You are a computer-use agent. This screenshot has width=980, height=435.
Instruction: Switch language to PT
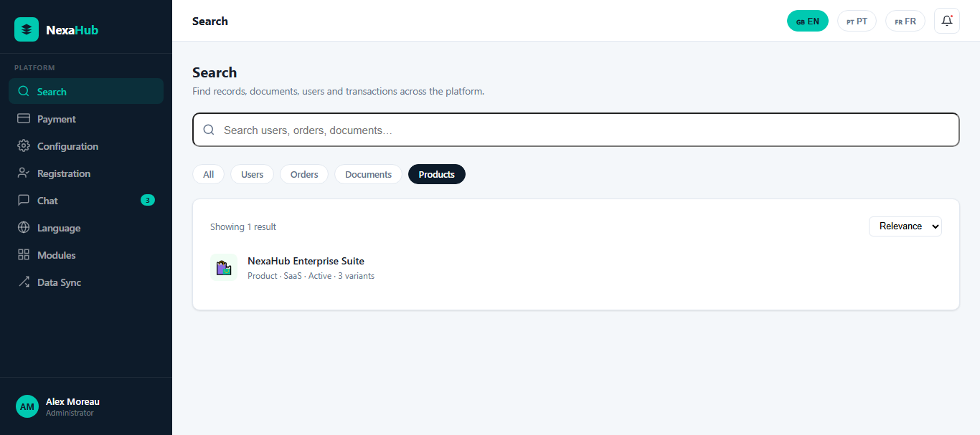(x=857, y=21)
